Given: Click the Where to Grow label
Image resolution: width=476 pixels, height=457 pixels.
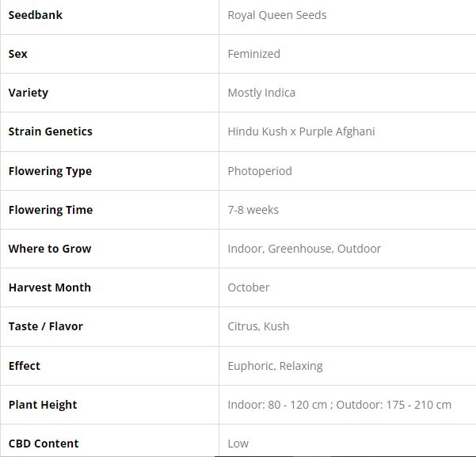Looking at the screenshot, I should point(50,249).
